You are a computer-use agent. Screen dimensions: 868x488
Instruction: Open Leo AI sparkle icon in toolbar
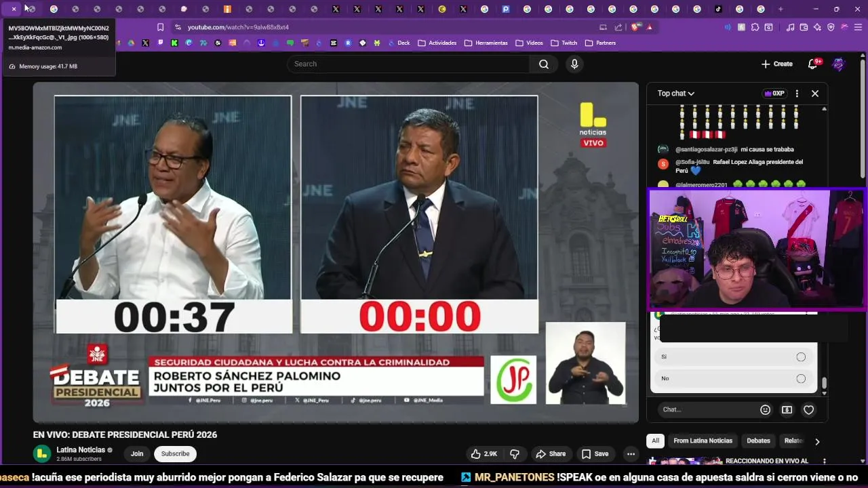pyautogui.click(x=817, y=27)
